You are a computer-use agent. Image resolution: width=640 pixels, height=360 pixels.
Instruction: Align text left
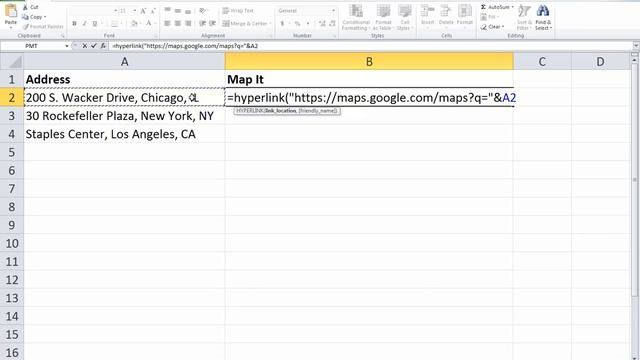pos(167,24)
